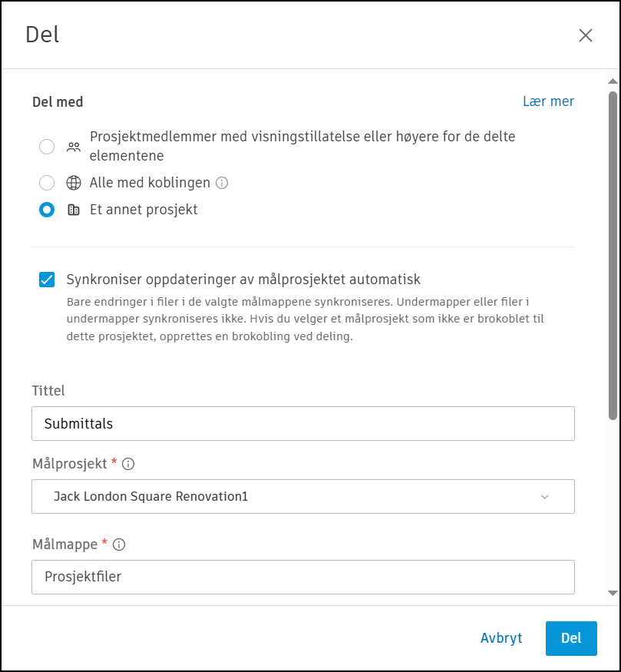Click the project members people icon

[74, 147]
